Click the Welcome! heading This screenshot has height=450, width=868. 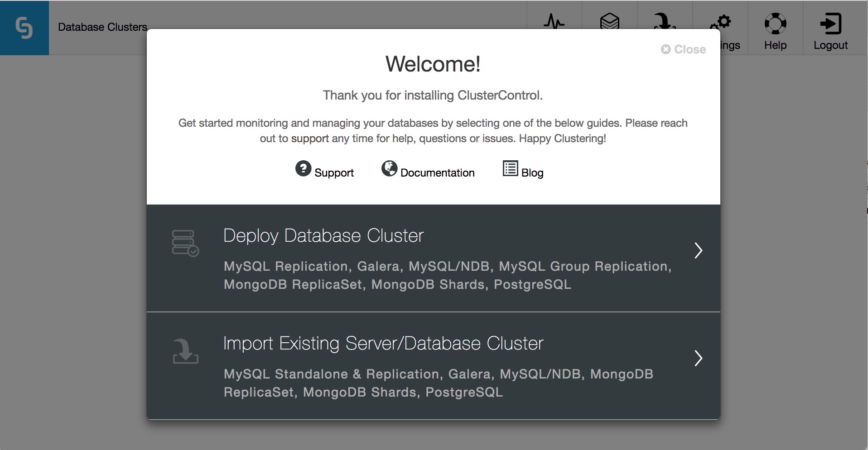click(433, 64)
